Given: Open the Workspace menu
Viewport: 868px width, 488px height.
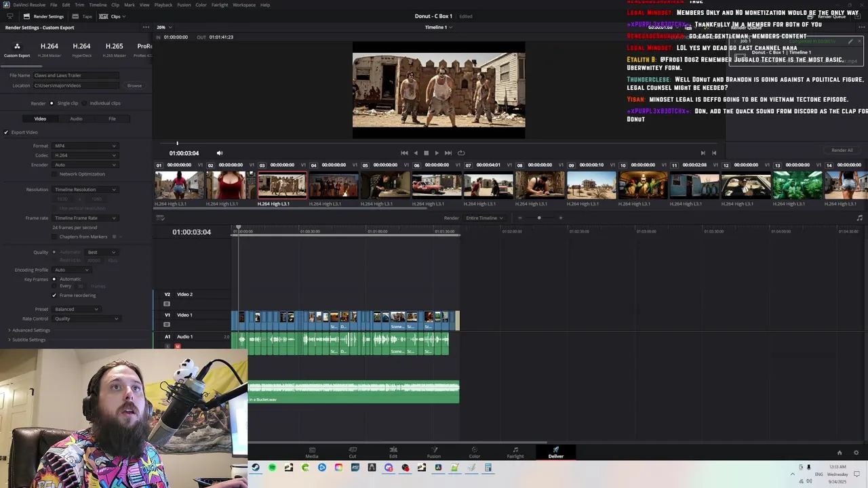Looking at the screenshot, I should [x=244, y=5].
